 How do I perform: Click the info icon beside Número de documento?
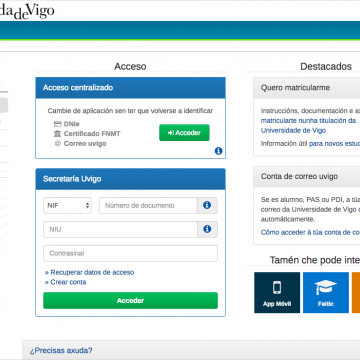pyautogui.click(x=207, y=205)
